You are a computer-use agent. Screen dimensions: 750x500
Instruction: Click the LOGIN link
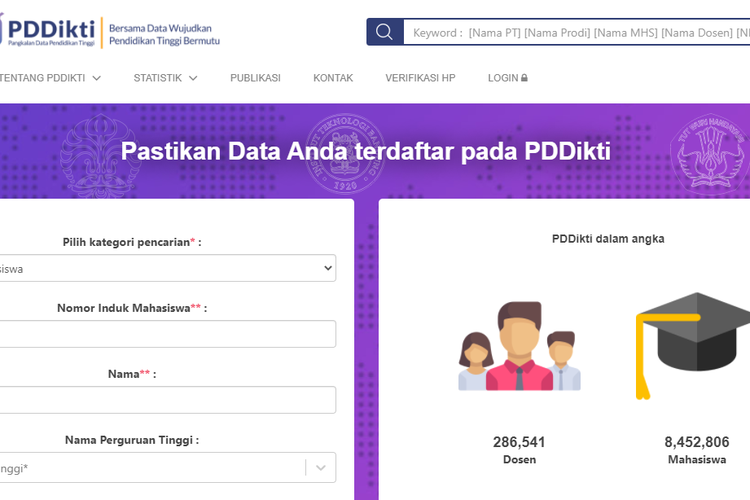point(507,78)
